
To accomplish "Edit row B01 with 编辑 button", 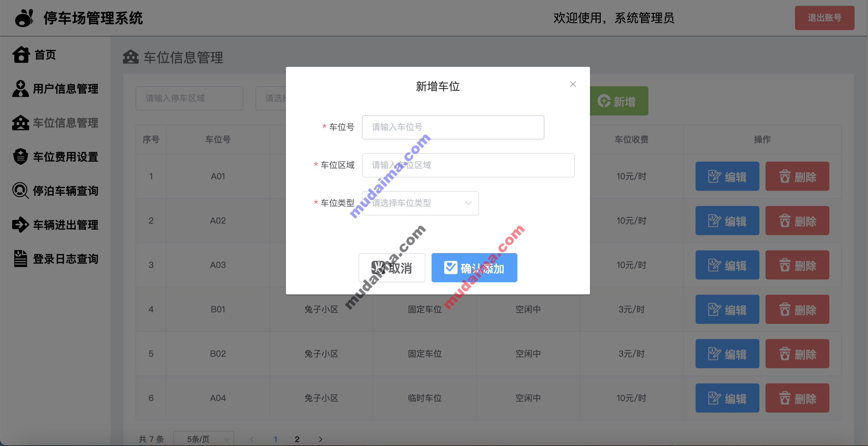I will pos(727,310).
